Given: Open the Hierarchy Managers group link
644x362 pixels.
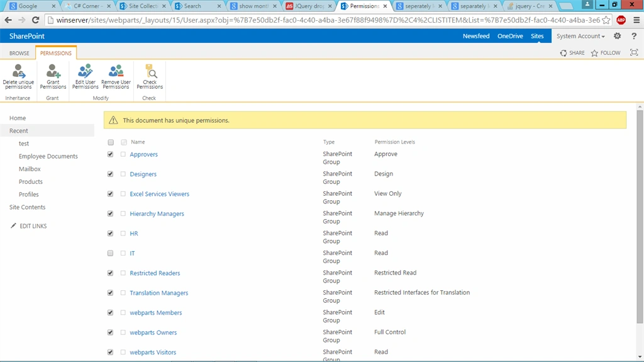Looking at the screenshot, I should pyautogui.click(x=157, y=213).
